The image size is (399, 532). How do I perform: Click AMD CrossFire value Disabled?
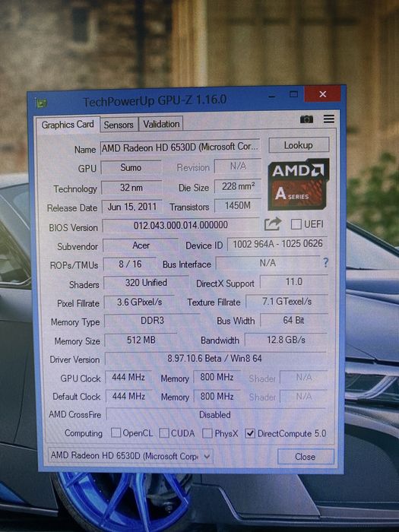pyautogui.click(x=215, y=415)
